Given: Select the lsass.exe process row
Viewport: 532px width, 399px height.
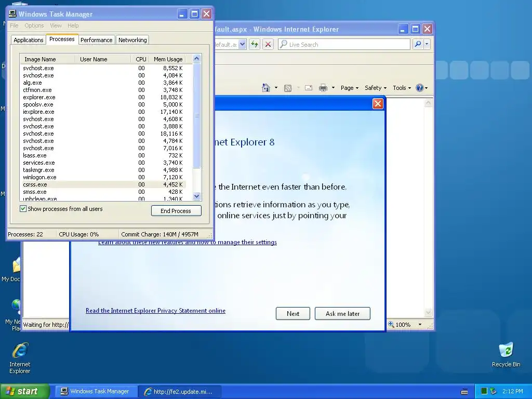Looking at the screenshot, I should (103, 155).
